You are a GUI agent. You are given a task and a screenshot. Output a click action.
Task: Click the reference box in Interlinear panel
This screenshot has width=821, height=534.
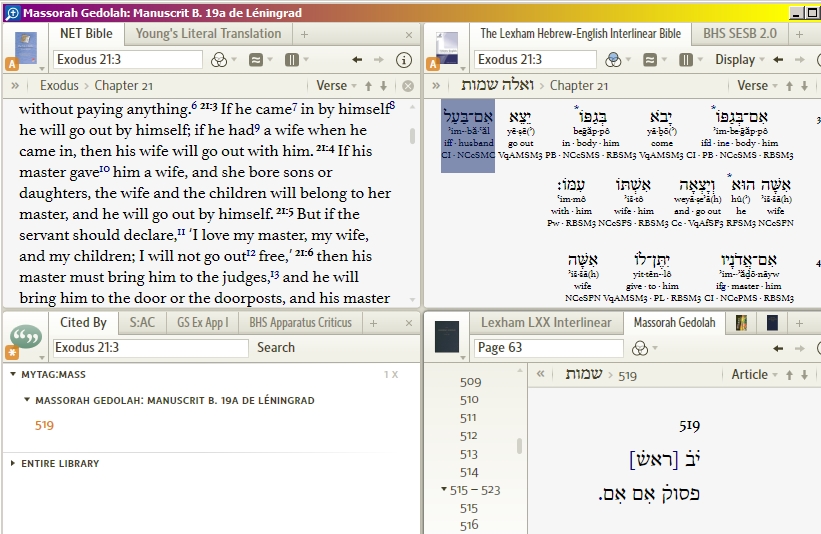coord(535,60)
